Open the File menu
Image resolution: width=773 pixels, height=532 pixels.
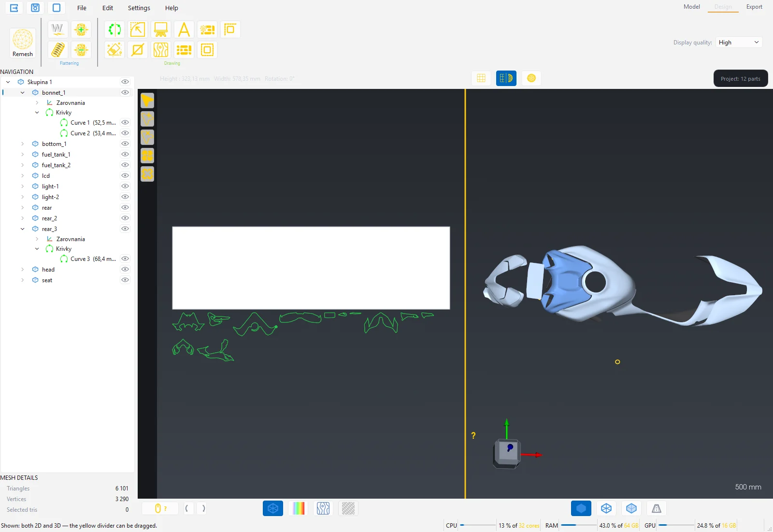click(x=82, y=8)
